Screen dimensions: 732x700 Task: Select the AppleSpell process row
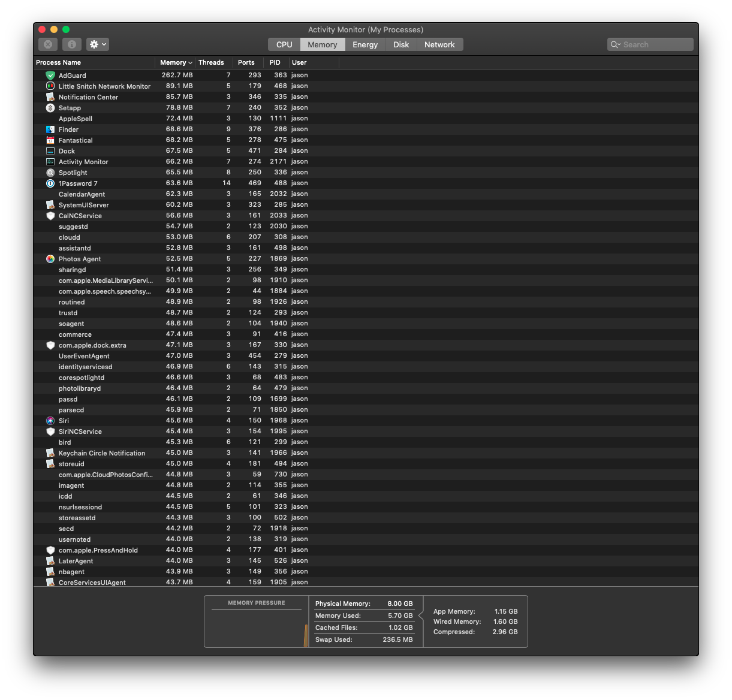click(366, 119)
